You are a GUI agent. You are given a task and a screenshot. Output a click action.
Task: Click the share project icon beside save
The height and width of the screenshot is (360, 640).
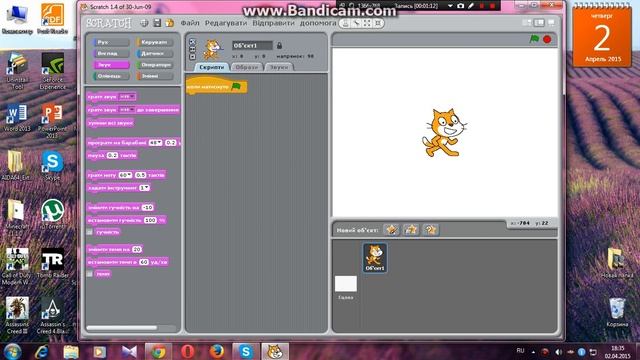[169, 23]
